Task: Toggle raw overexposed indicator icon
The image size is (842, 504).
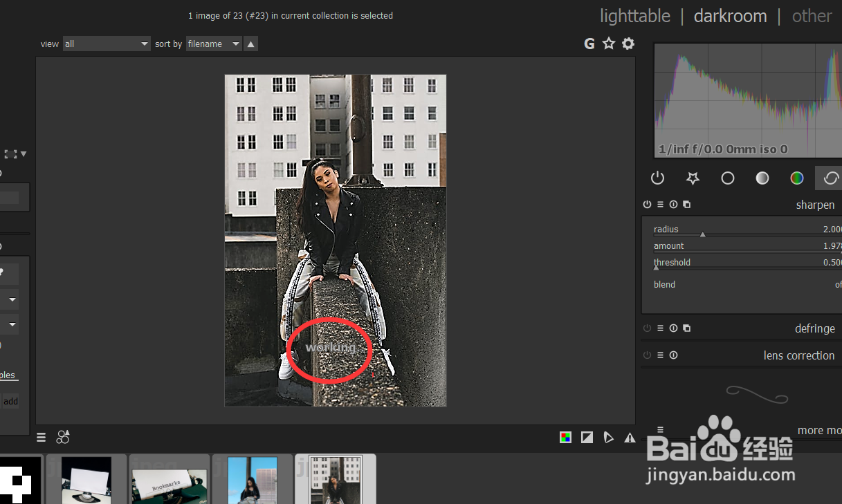Action: 587,437
